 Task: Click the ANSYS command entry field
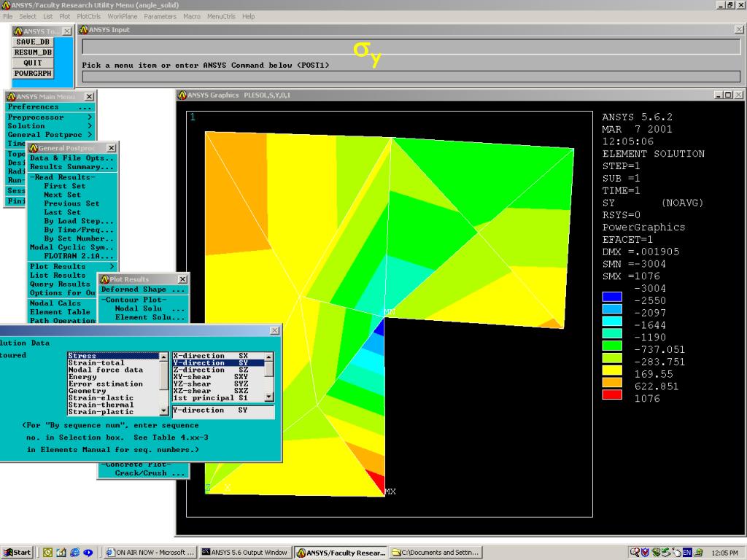411,77
